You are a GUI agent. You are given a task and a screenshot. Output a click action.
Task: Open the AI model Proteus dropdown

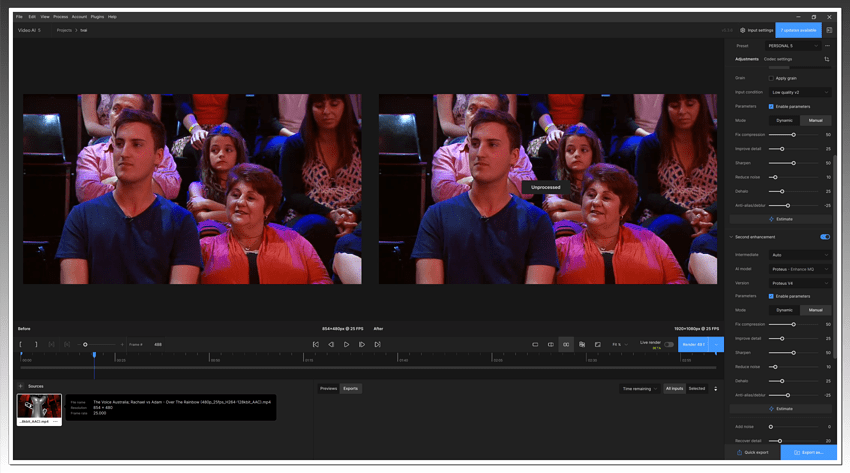point(800,269)
